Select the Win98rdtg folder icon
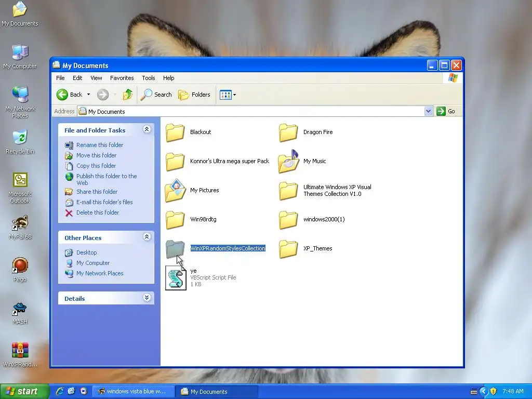Image resolution: width=532 pixels, height=399 pixels. coord(175,220)
